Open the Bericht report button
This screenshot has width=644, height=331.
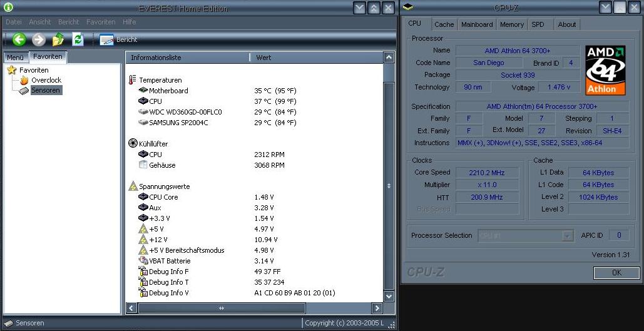[118, 39]
